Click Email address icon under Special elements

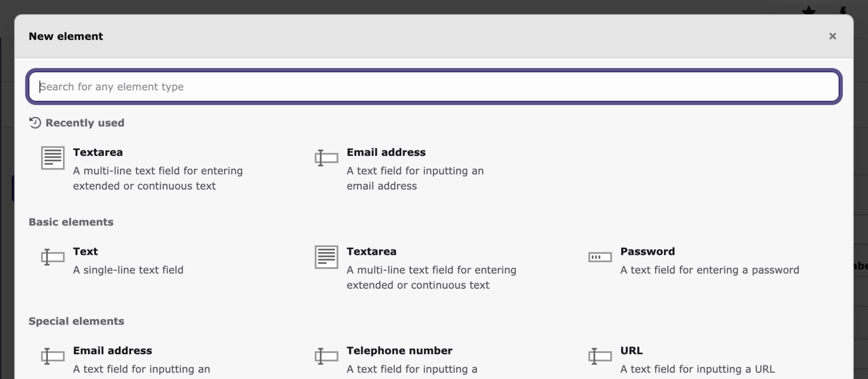point(53,356)
